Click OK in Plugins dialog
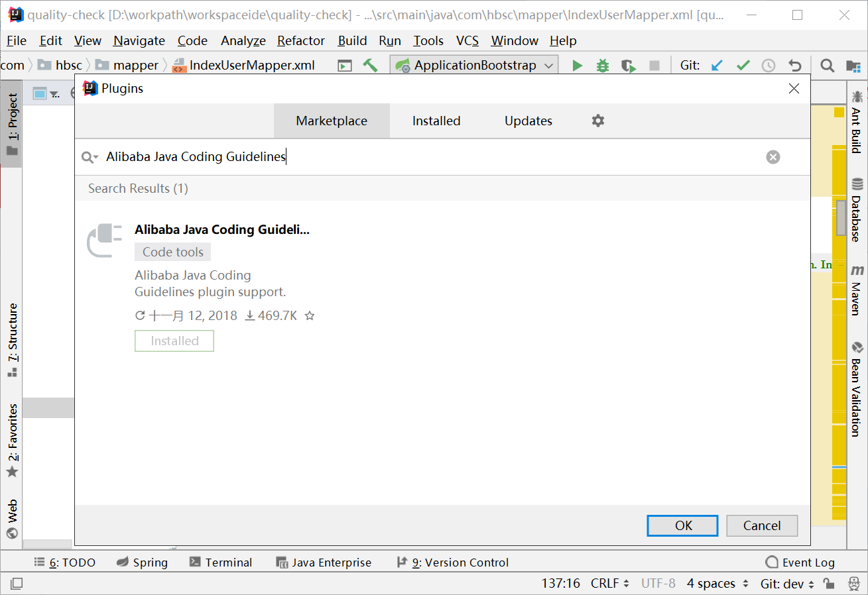Screen dimensions: 868x595 683,526
